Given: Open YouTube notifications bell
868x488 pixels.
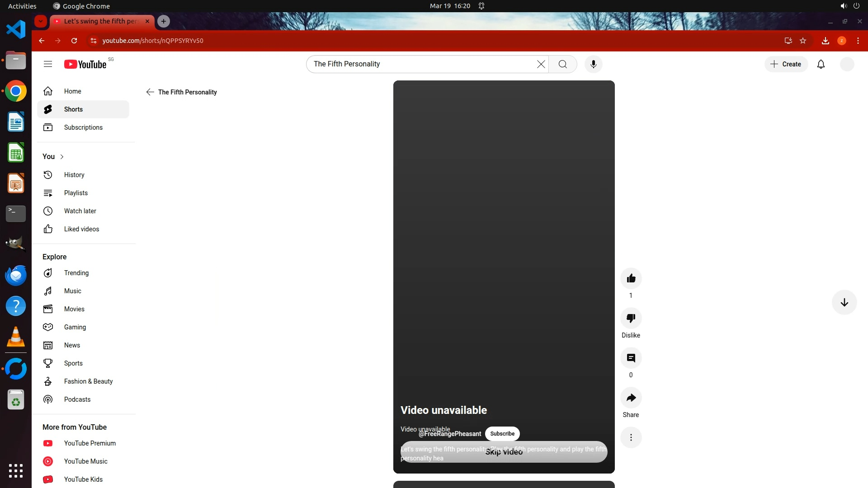Looking at the screenshot, I should 821,64.
